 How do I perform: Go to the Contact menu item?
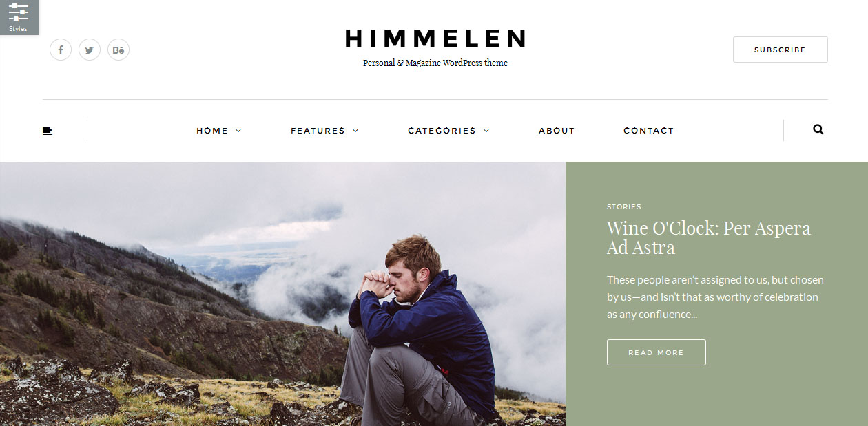tap(648, 131)
